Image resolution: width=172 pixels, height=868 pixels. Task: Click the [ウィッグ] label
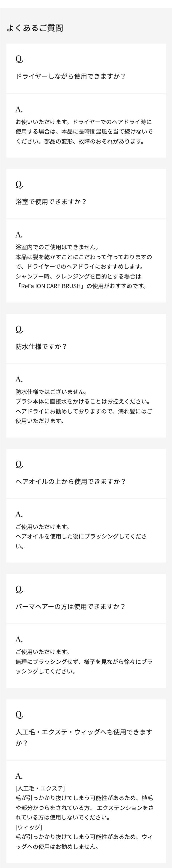29,827
